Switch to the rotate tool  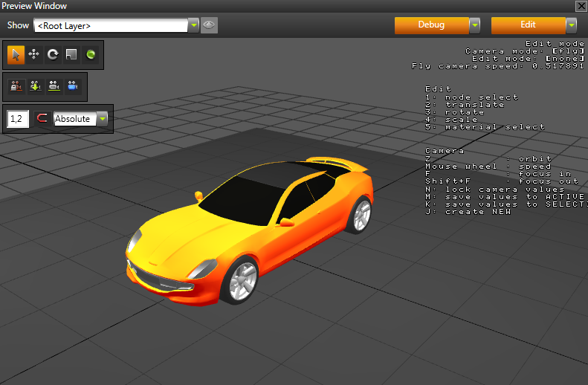[x=53, y=54]
